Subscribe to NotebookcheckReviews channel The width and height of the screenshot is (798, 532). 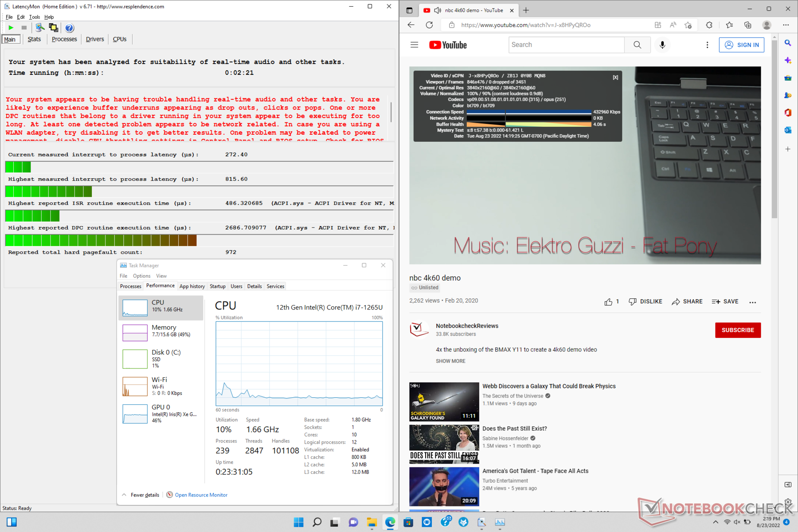point(738,330)
